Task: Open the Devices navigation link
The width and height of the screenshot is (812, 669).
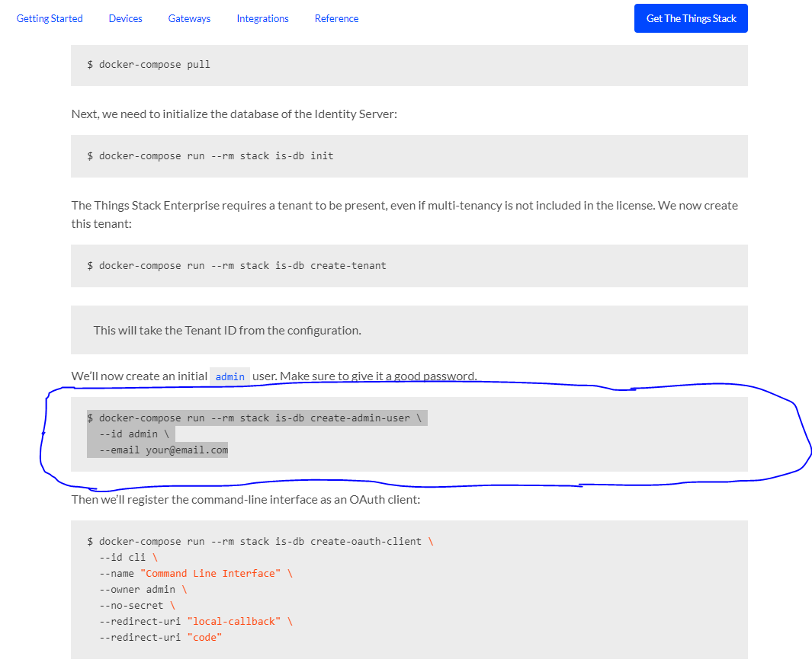Action: click(x=125, y=18)
